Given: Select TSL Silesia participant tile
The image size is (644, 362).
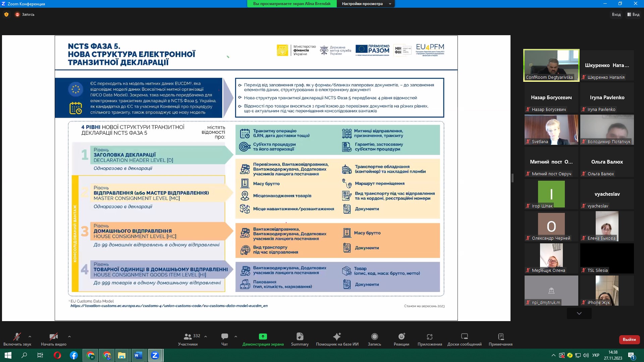Looking at the screenshot, I should click(607, 258).
